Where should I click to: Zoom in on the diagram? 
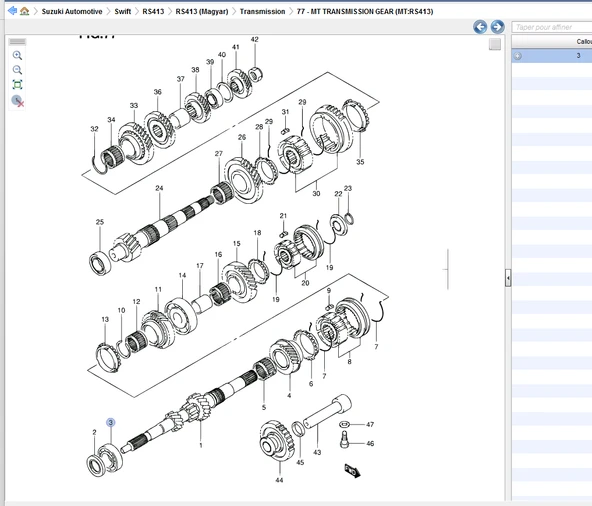17,56
